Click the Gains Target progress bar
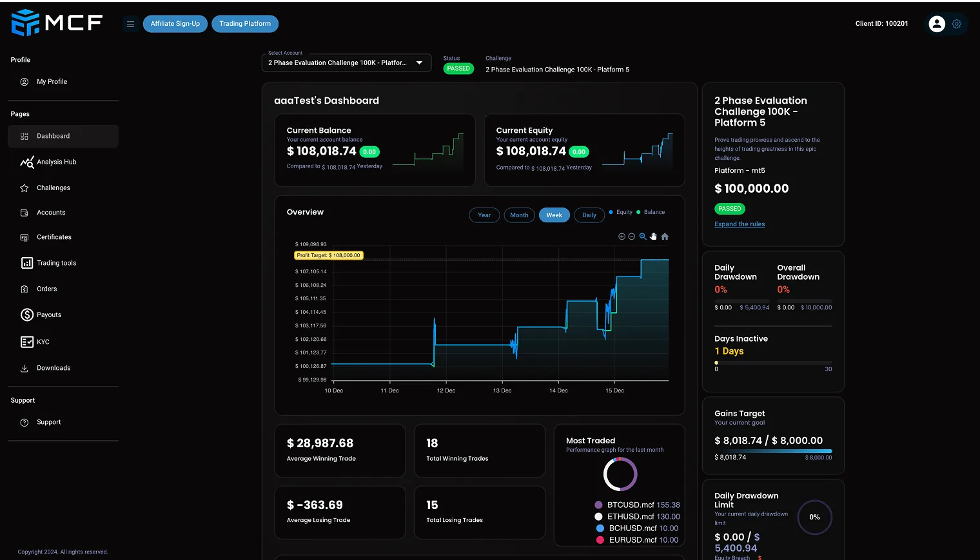The image size is (980, 560). pyautogui.click(x=773, y=451)
